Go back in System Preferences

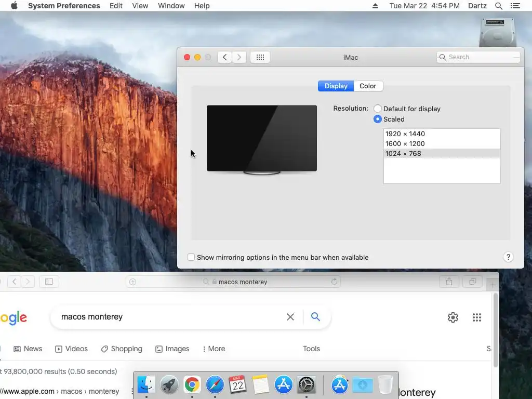click(x=224, y=57)
